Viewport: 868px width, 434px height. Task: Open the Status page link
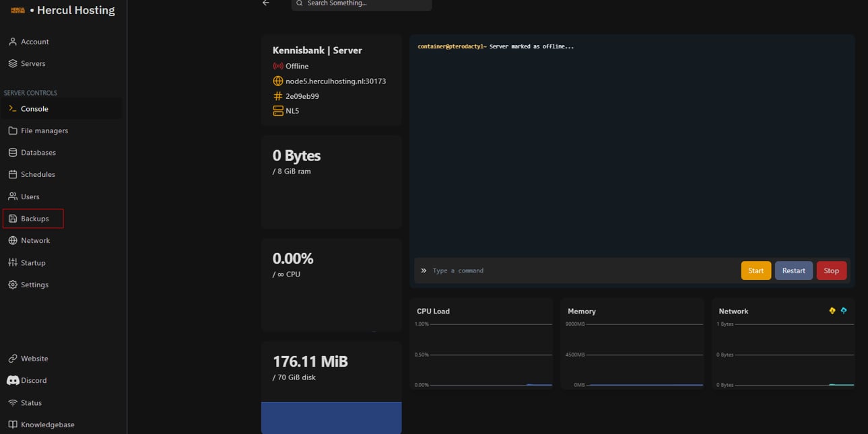(x=31, y=403)
